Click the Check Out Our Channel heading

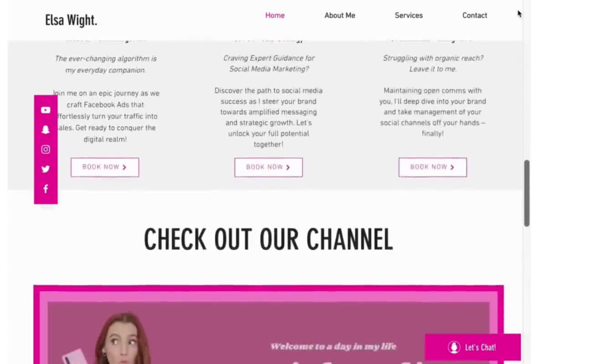pyautogui.click(x=268, y=239)
